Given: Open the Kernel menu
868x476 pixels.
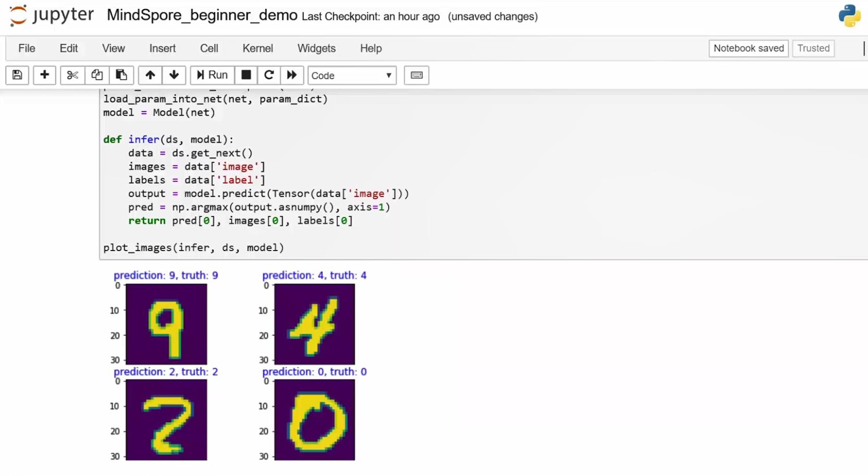Looking at the screenshot, I should pyautogui.click(x=258, y=48).
